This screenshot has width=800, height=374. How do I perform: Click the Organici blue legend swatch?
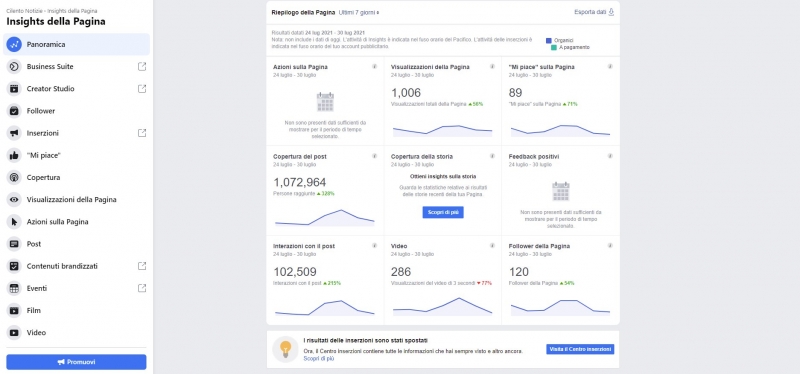(548, 40)
